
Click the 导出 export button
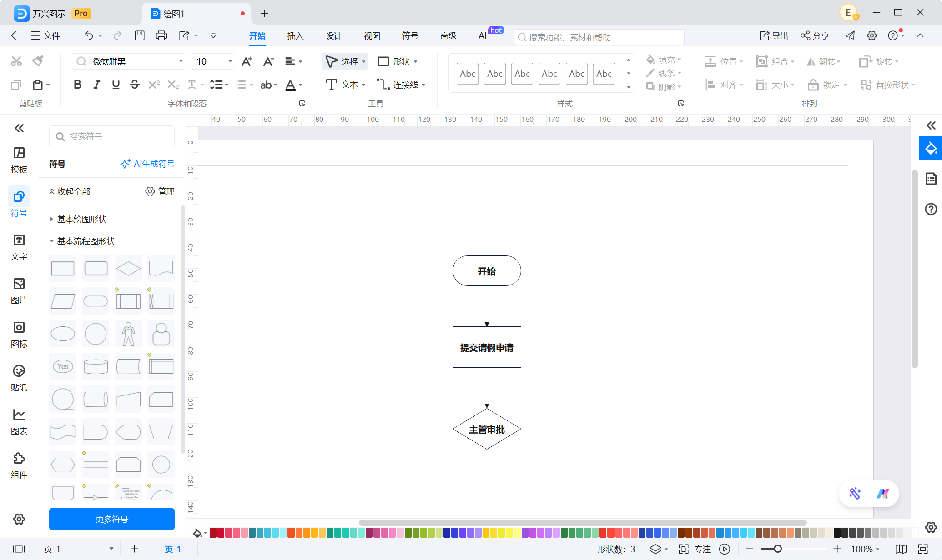[x=774, y=35]
